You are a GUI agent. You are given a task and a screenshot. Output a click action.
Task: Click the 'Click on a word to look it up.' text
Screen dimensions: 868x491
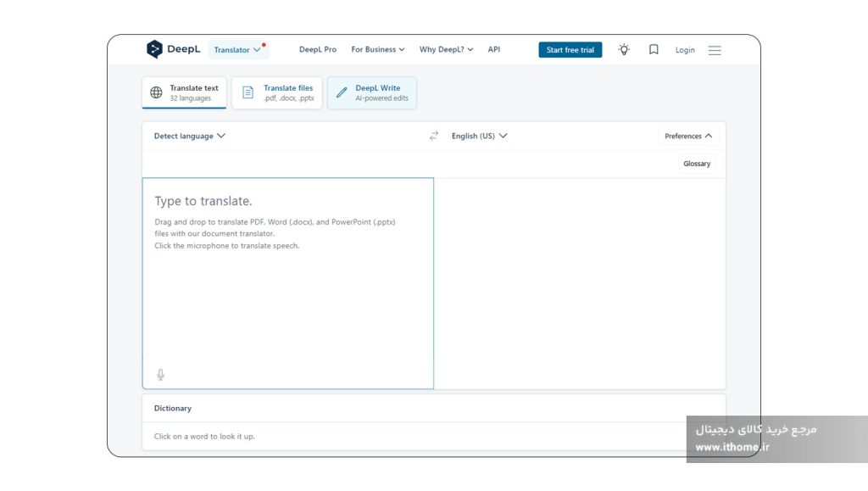tap(204, 436)
